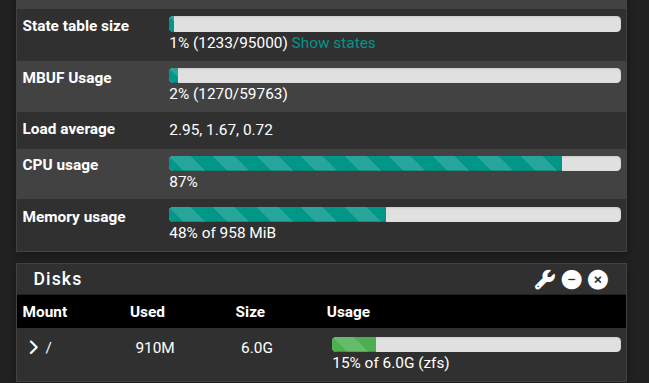Click the 15% of 6.0G (zfs) label

pos(391,363)
